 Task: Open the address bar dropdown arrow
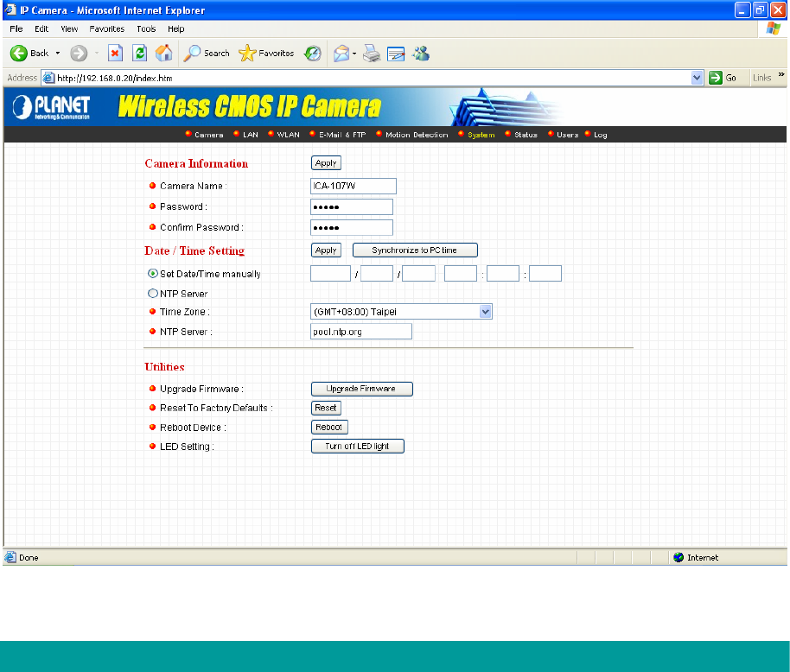point(698,78)
